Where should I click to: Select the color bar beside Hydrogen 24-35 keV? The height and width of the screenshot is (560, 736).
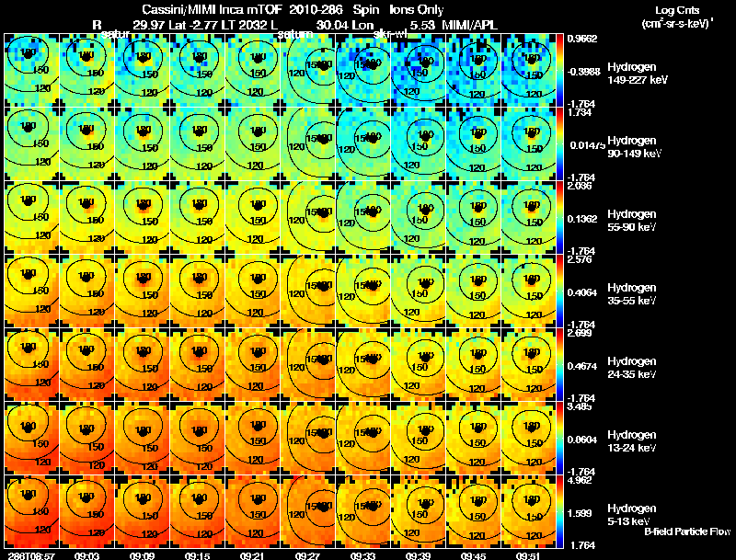coord(559,365)
